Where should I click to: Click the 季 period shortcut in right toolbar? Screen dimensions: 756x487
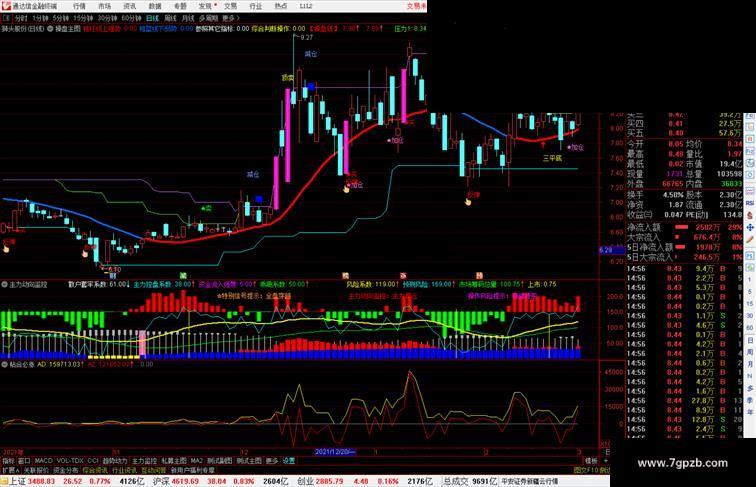click(x=750, y=400)
